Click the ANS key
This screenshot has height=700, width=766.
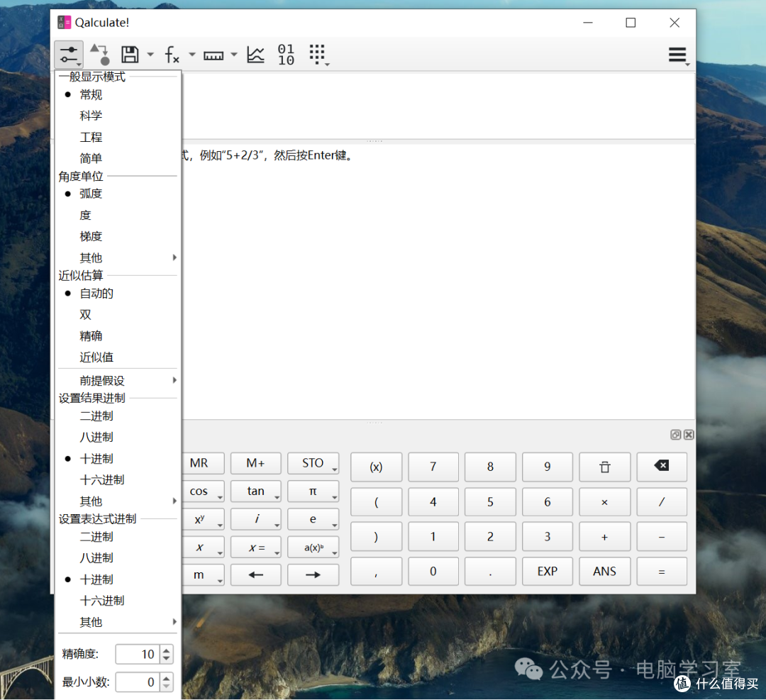(605, 572)
